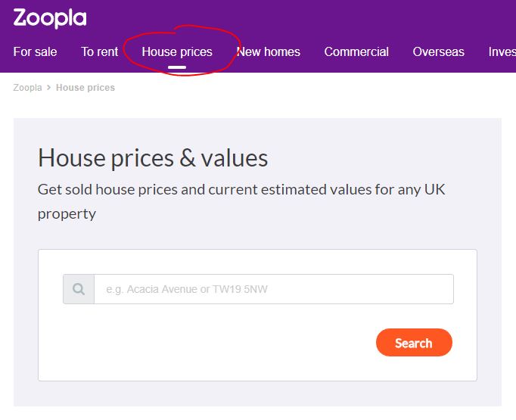Select the Overseas navigation item
Screen dimensions: 516x420
(438, 51)
